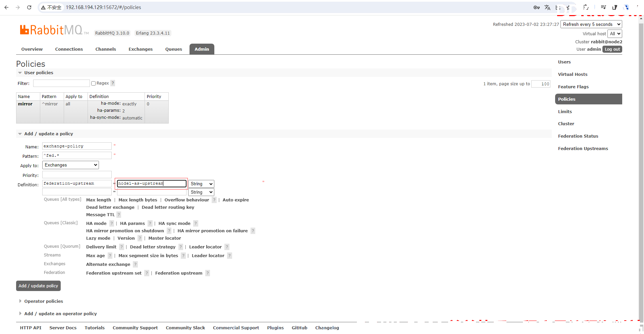Insert Max length definition key
Image resolution: width=644 pixels, height=334 pixels.
(99, 200)
